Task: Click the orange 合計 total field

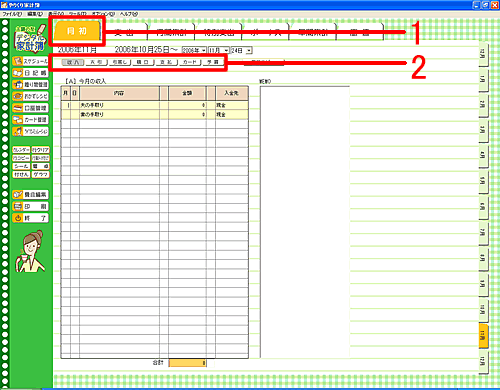Action: [x=188, y=363]
